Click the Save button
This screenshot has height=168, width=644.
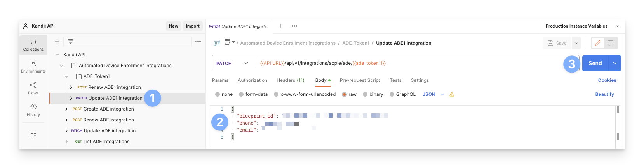[x=557, y=43]
